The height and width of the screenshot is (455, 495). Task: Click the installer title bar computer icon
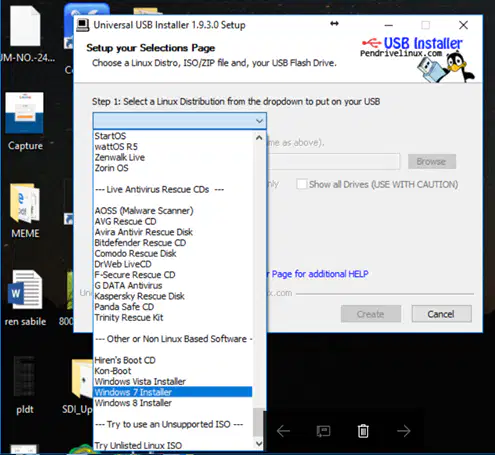(83, 25)
